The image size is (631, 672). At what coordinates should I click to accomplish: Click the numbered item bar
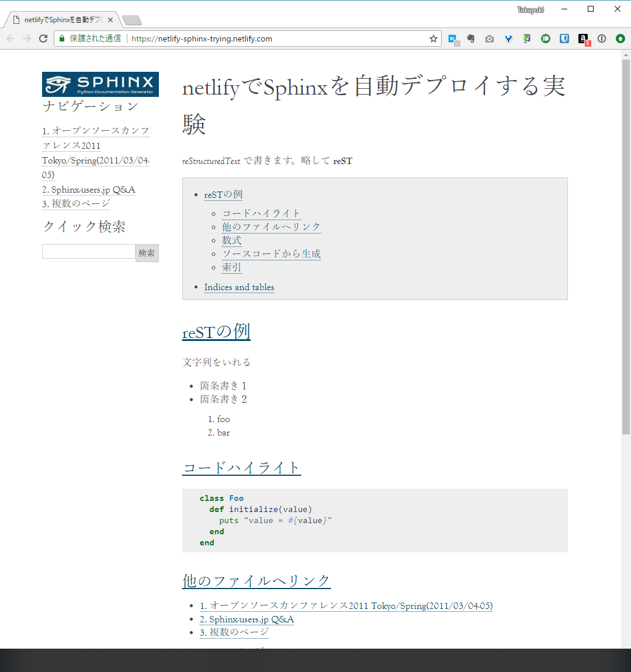[x=223, y=433]
